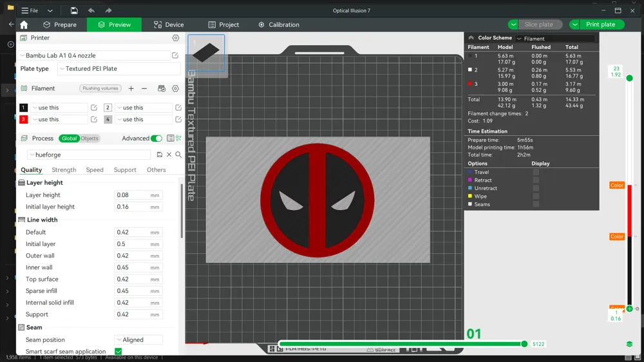Collapse the Color Scheme panel arrow icon
This screenshot has width=644, height=362.
coord(471,38)
